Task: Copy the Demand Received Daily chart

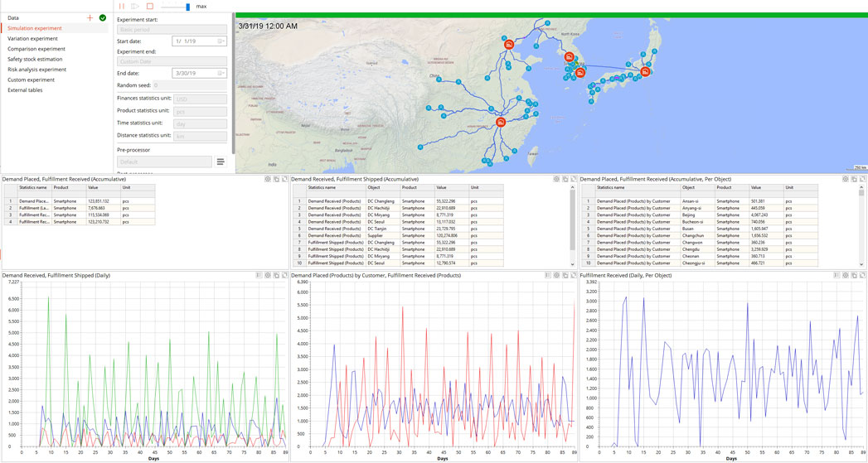Action: (276, 275)
